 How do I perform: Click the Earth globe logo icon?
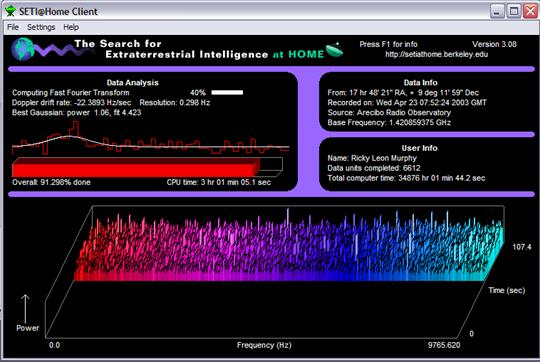click(x=22, y=49)
